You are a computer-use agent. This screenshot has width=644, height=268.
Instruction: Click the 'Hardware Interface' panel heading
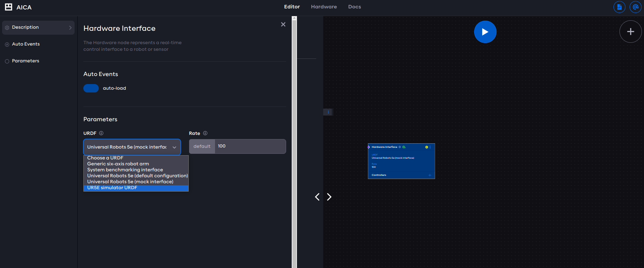(x=119, y=28)
